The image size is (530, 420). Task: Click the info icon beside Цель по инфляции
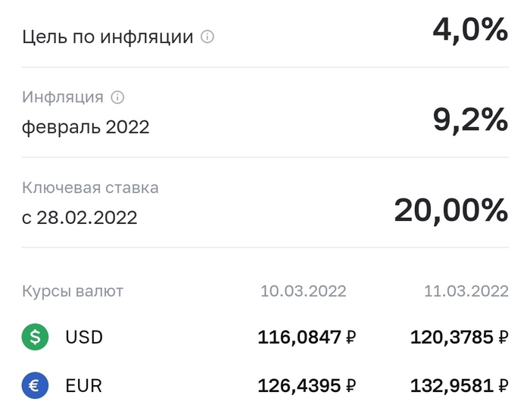point(207,36)
